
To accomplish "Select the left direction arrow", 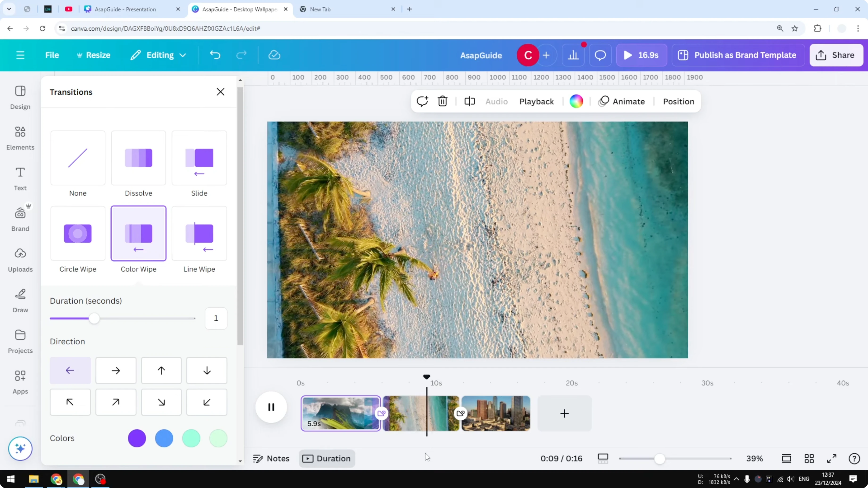I will point(70,370).
